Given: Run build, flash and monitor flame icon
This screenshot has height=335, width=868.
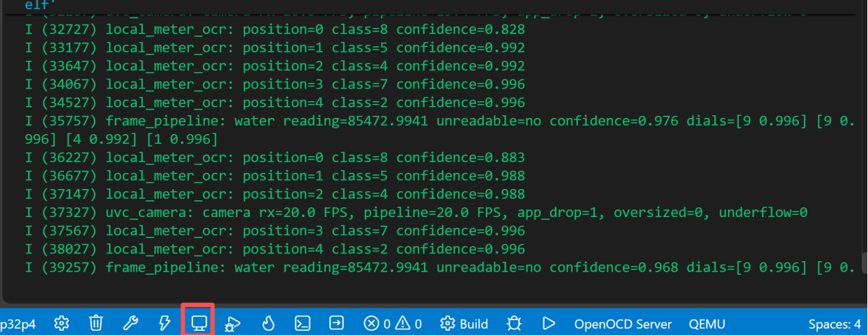Looking at the screenshot, I should (x=268, y=323).
